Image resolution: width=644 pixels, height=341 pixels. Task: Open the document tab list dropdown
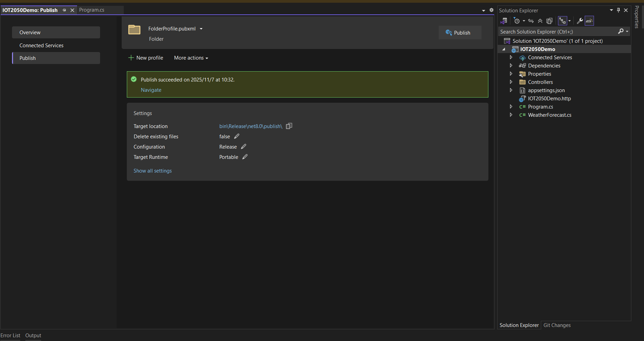tap(484, 11)
